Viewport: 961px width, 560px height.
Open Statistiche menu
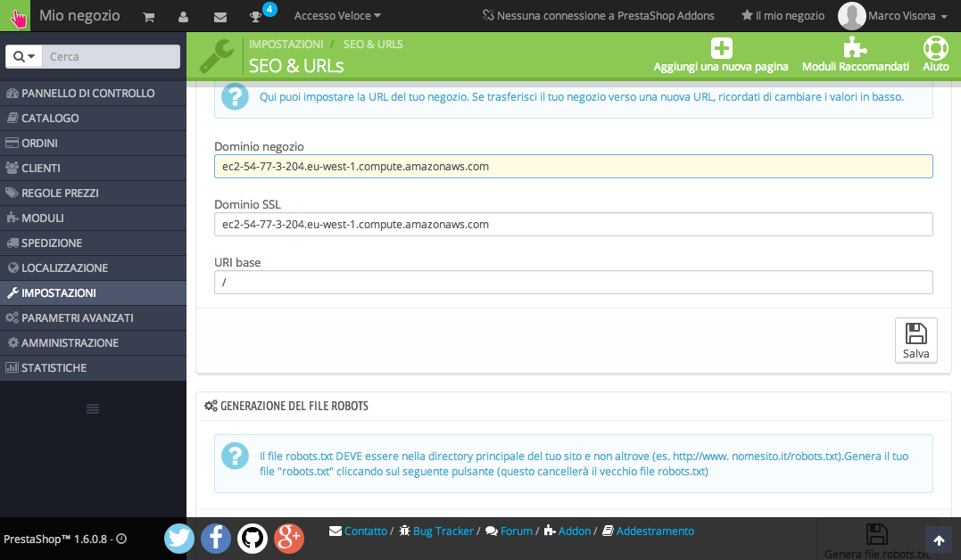93,368
